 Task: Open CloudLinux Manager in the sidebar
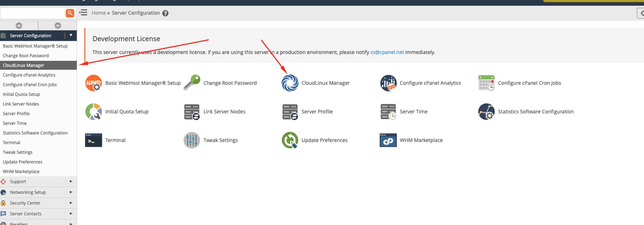pos(38,65)
